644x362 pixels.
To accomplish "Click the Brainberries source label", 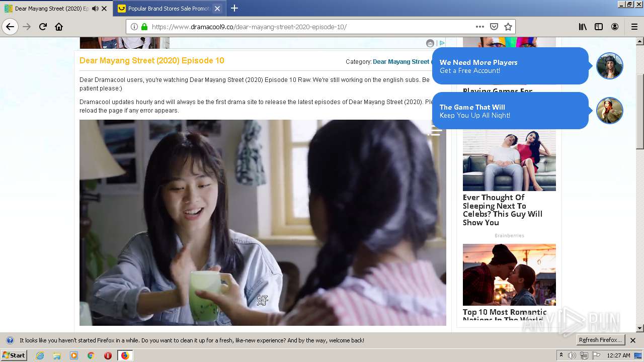I will pyautogui.click(x=509, y=235).
